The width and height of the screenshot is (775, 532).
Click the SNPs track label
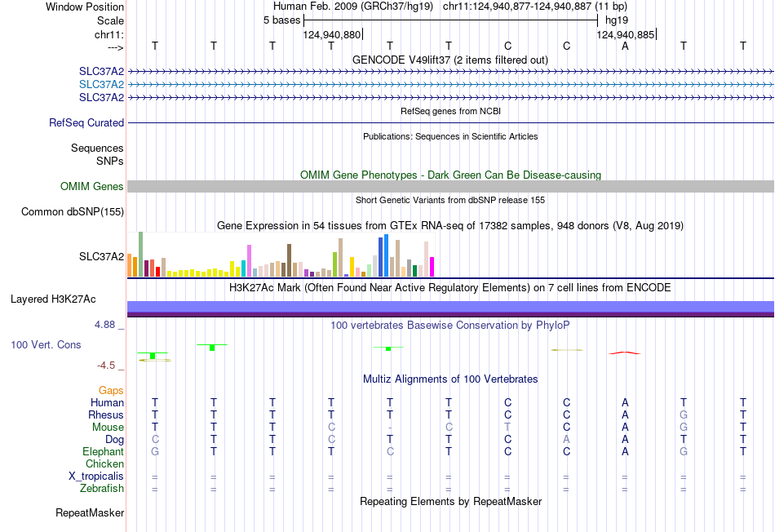110,161
